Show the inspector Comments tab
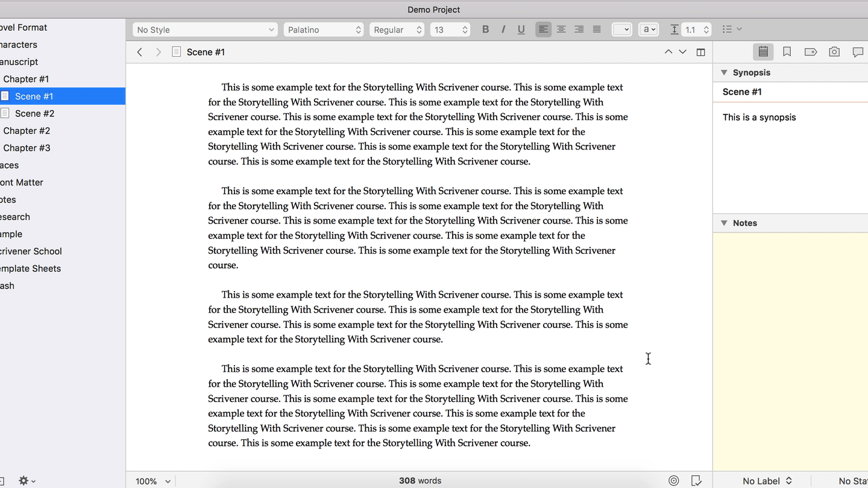The width and height of the screenshot is (868, 488). coord(858,52)
